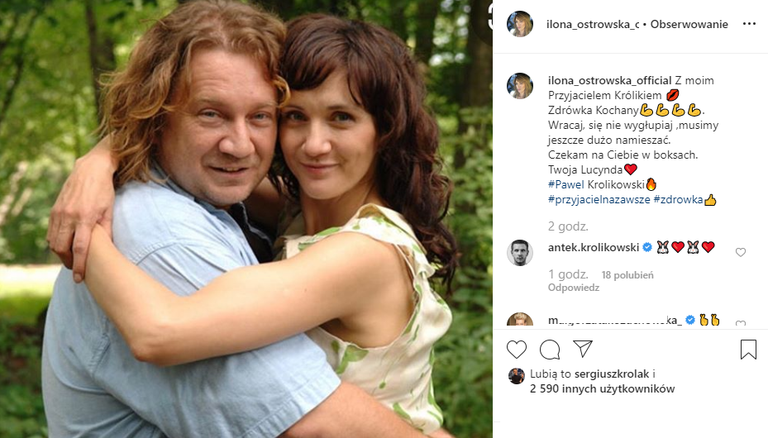Click the Obserwowanie following button

point(689,24)
